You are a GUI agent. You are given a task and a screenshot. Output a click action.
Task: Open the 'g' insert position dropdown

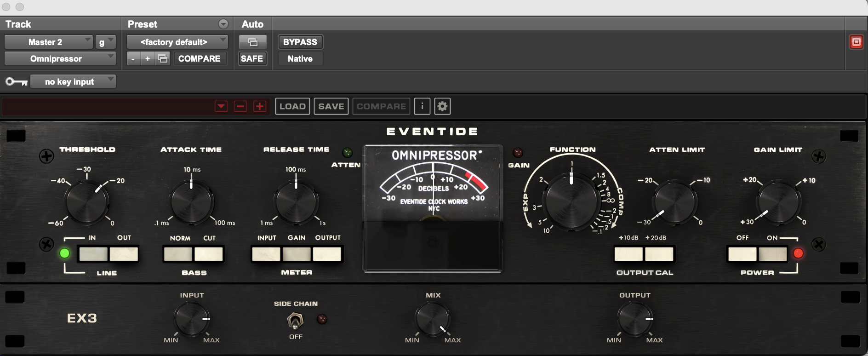click(x=105, y=42)
